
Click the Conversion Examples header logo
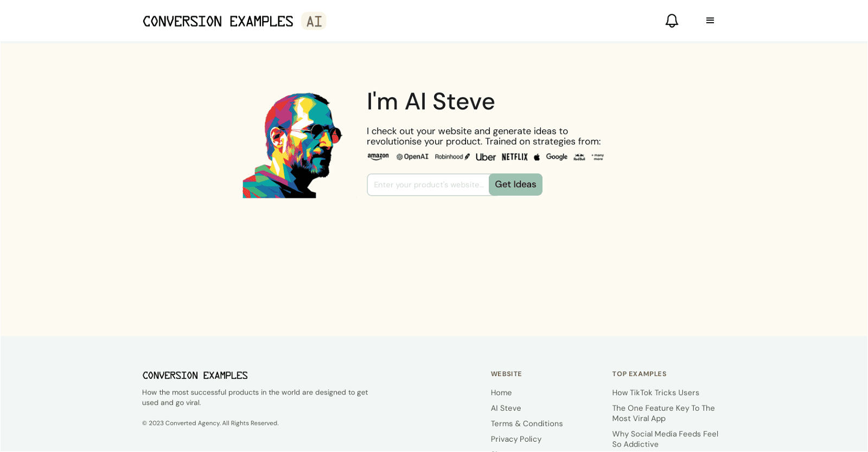click(218, 21)
